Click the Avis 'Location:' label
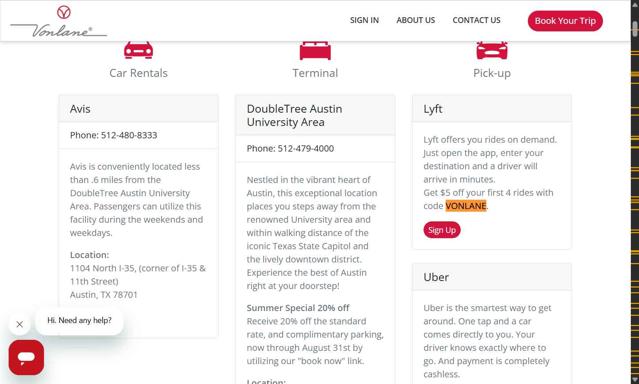 89,255
